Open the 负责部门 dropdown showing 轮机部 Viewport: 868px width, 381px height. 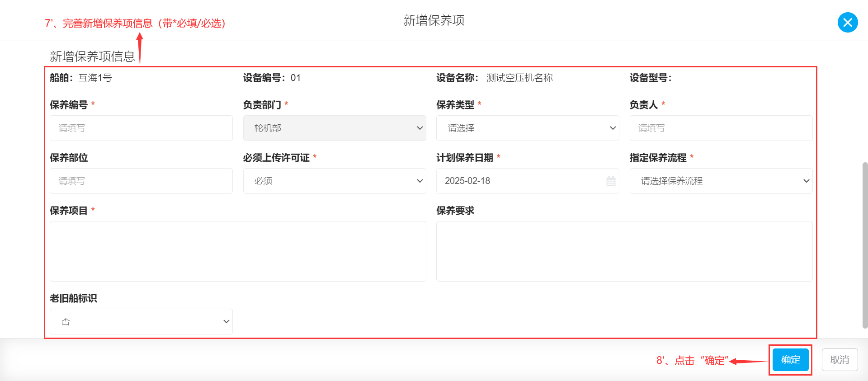[335, 128]
